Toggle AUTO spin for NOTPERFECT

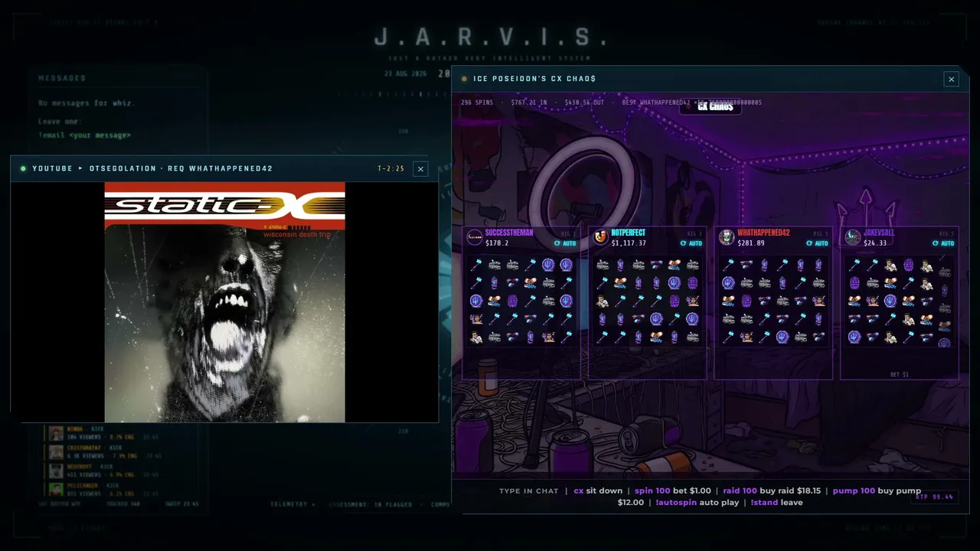(x=691, y=243)
